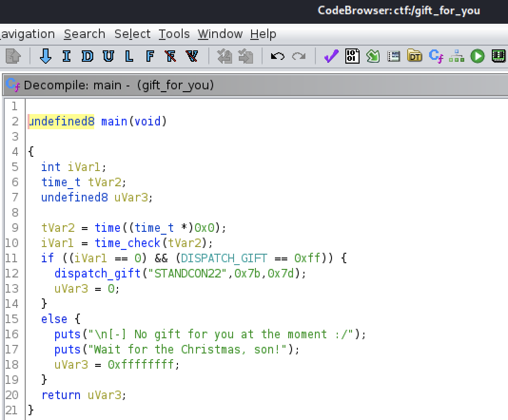The image size is (508, 420).
Task: Click the Data navigation 'D' toolbar icon
Action: coord(87,57)
